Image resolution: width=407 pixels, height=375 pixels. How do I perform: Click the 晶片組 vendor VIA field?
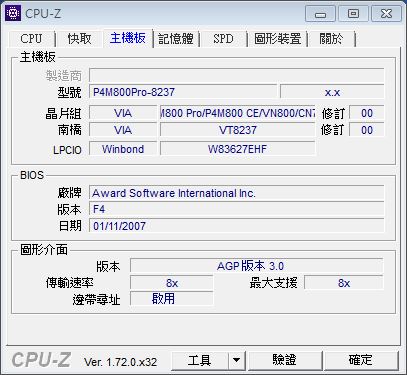coord(123,113)
